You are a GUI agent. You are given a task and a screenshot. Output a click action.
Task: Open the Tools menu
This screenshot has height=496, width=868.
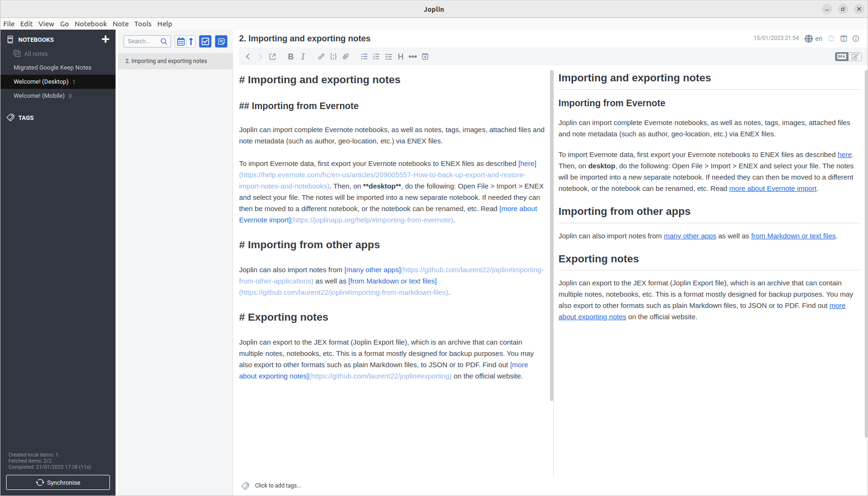point(143,24)
